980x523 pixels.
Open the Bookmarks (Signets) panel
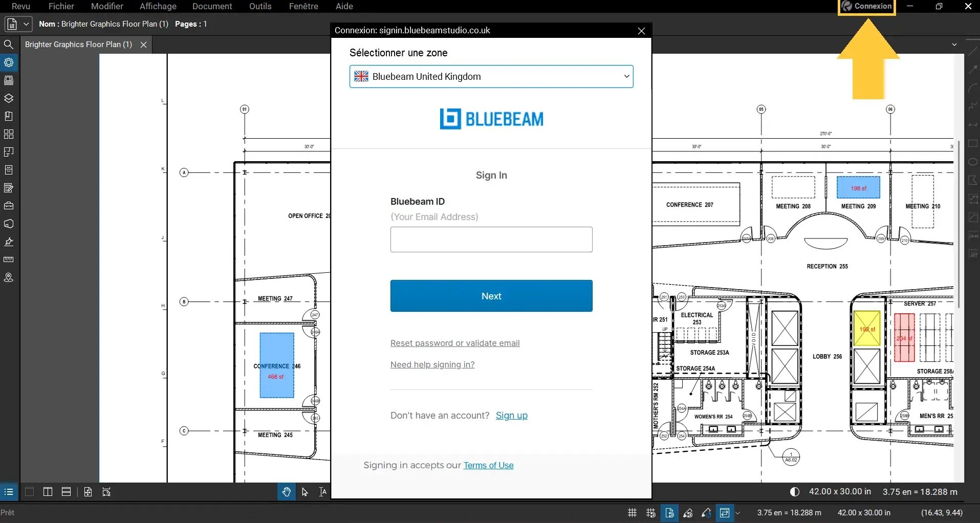tap(9, 116)
